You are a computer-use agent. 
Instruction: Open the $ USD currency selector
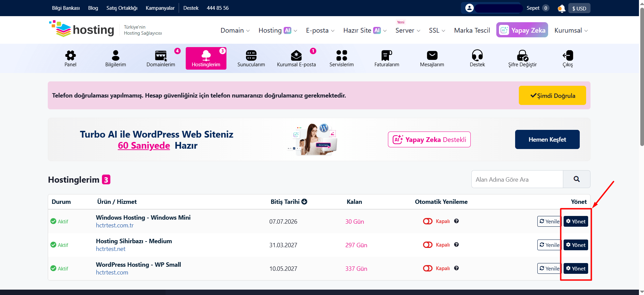coord(579,8)
